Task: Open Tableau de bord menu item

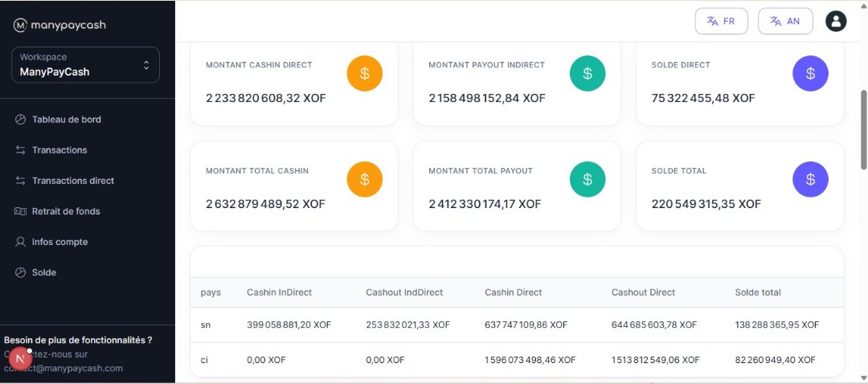Action: [66, 120]
